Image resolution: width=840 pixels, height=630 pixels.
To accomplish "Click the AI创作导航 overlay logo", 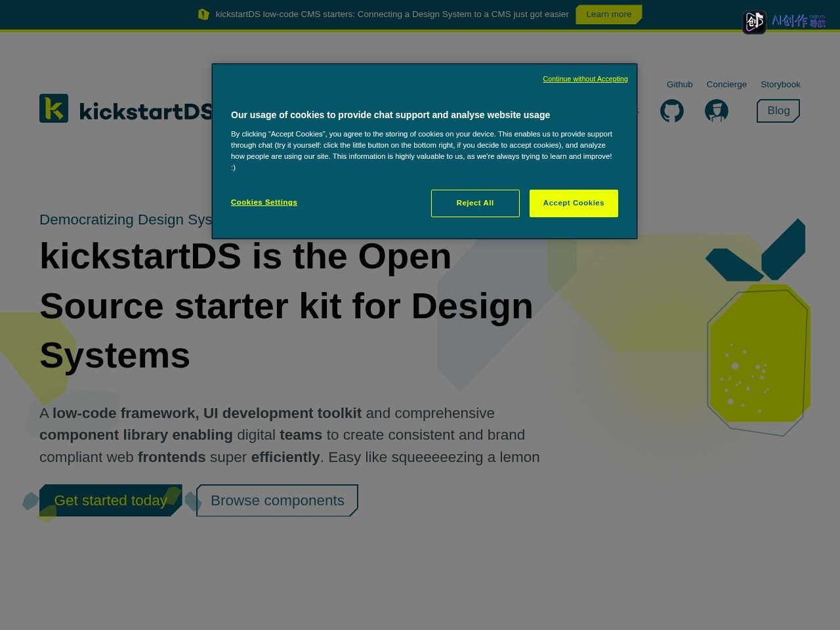I will (784, 22).
